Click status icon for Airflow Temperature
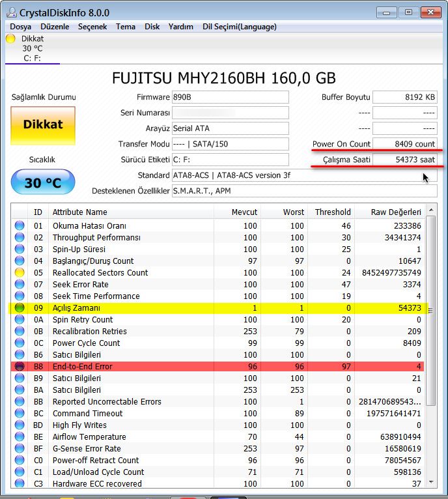This screenshot has width=448, height=499. 20,436
